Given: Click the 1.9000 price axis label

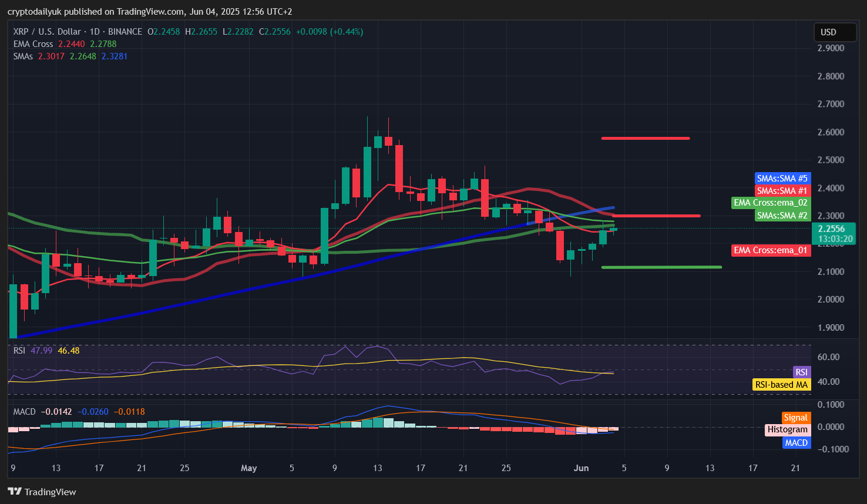Looking at the screenshot, I should click(831, 328).
